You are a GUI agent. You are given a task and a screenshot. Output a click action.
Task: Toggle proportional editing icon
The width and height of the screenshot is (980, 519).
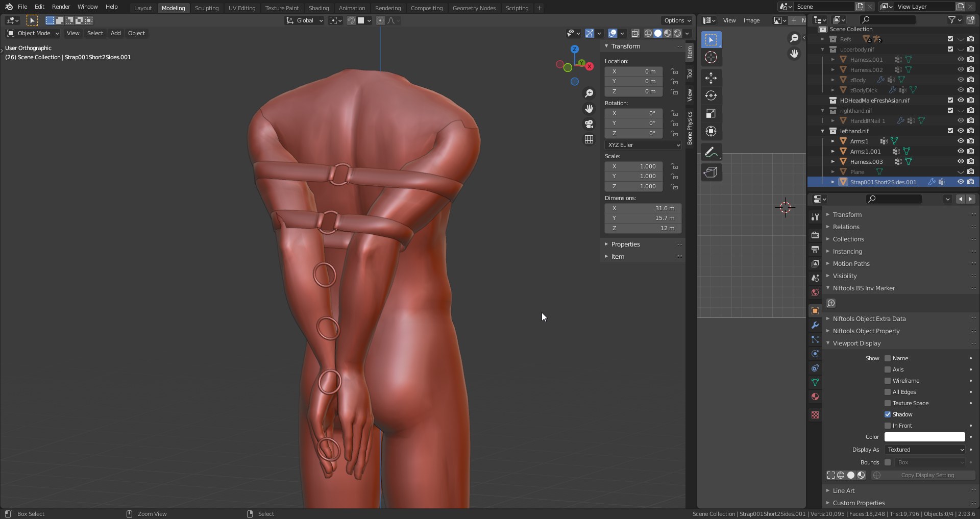[x=380, y=20]
